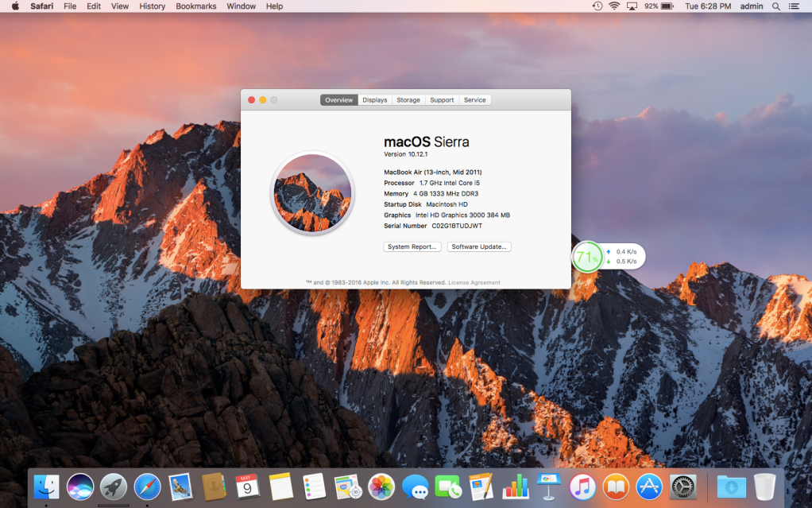The height and width of the screenshot is (508, 812).
Task: Open Finder from the Dock
Action: [47, 487]
